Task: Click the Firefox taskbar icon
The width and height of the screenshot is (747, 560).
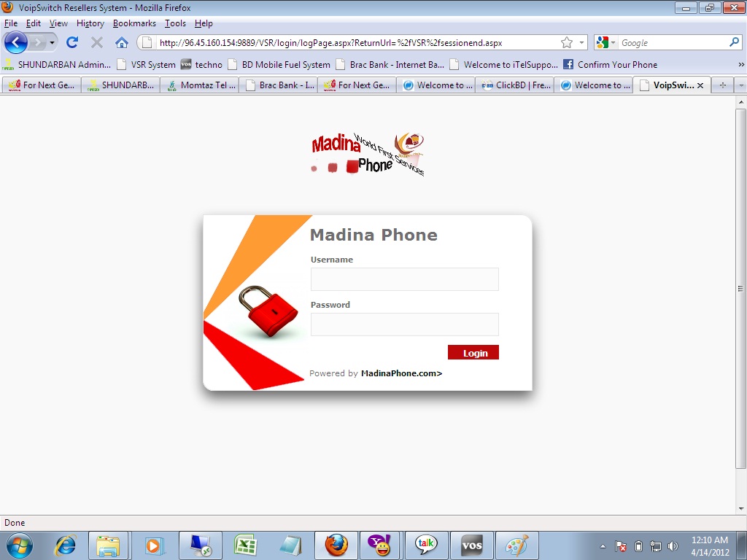Action: [x=336, y=545]
